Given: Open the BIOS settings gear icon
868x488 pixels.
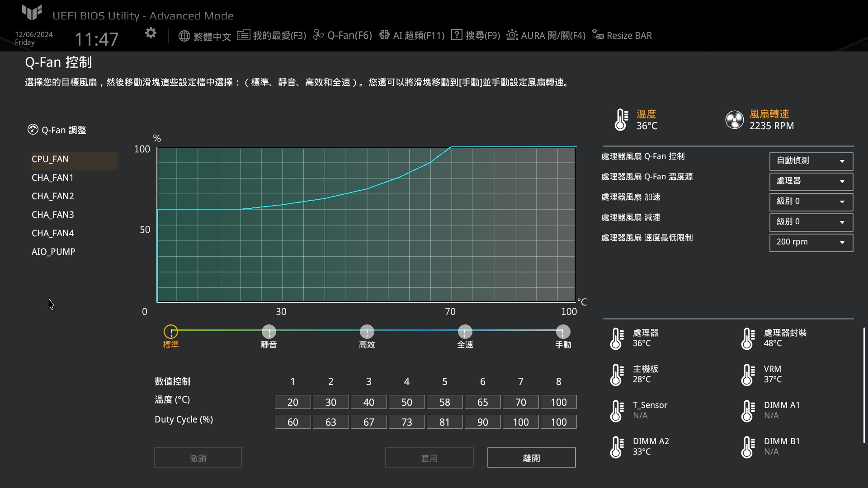Looking at the screenshot, I should (x=150, y=33).
